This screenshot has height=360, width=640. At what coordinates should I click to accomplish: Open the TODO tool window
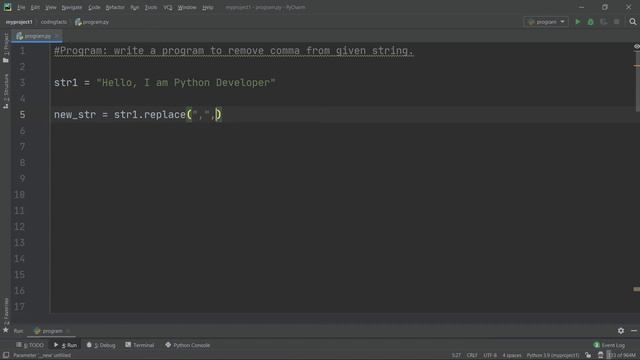[30, 345]
